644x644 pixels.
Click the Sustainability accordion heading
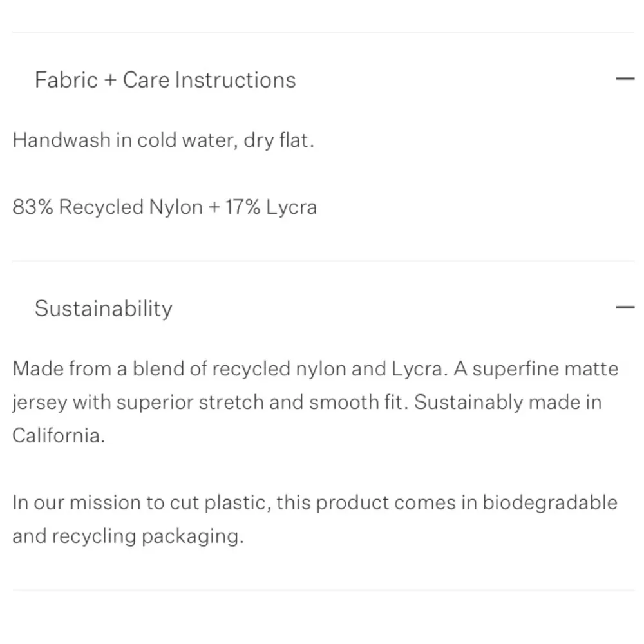click(x=103, y=308)
